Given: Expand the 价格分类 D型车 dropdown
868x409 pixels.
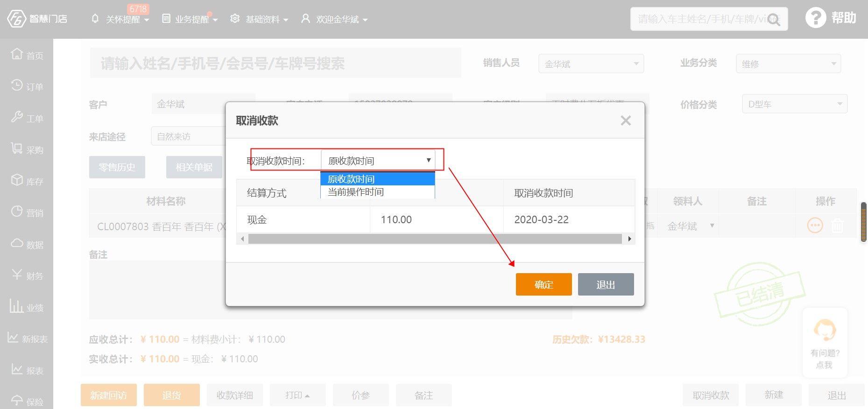Looking at the screenshot, I should click(x=794, y=104).
